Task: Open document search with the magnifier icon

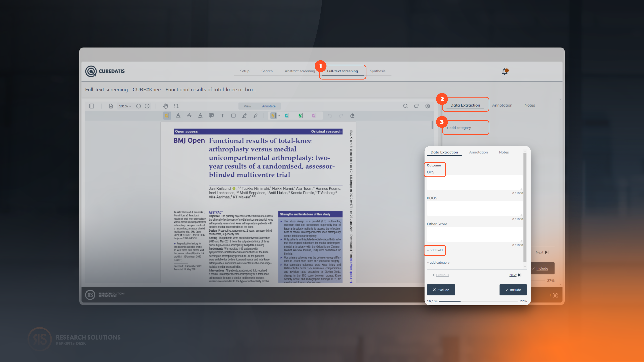Action: coord(406,106)
